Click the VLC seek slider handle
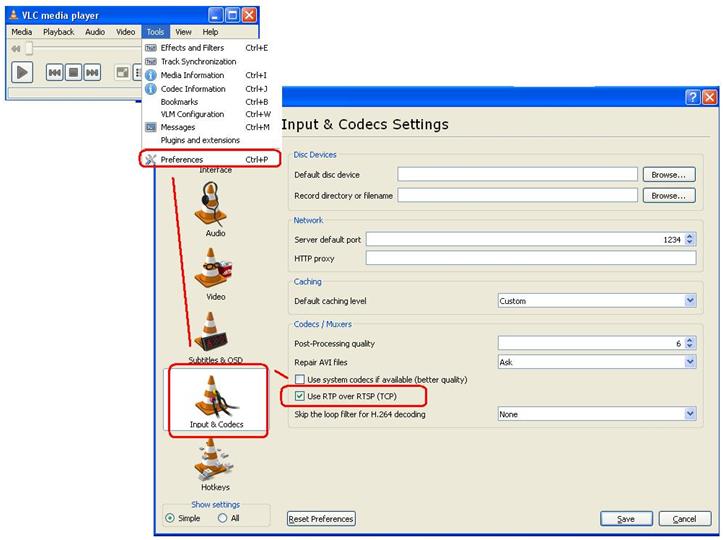Screen dimensions: 724x540 click(29, 48)
